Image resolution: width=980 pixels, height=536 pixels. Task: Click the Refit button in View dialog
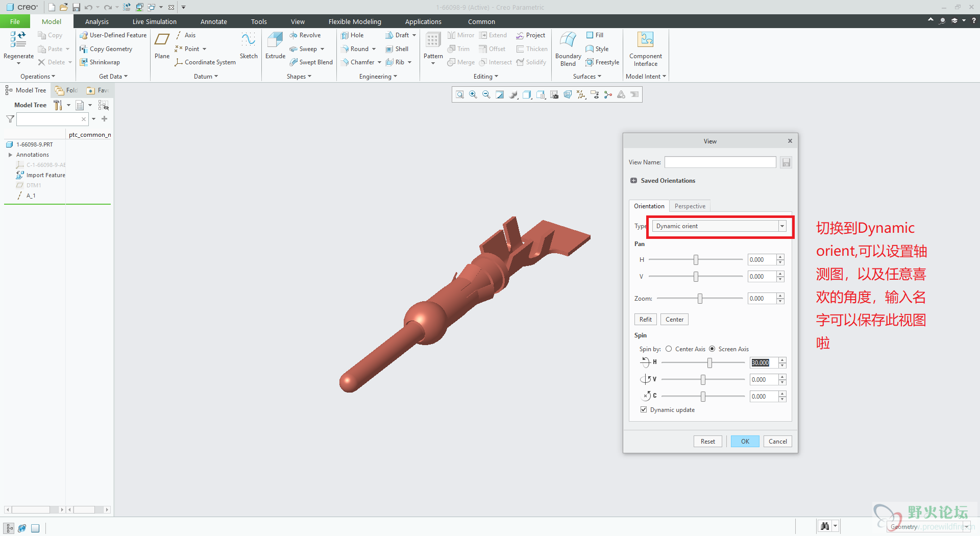[646, 320]
